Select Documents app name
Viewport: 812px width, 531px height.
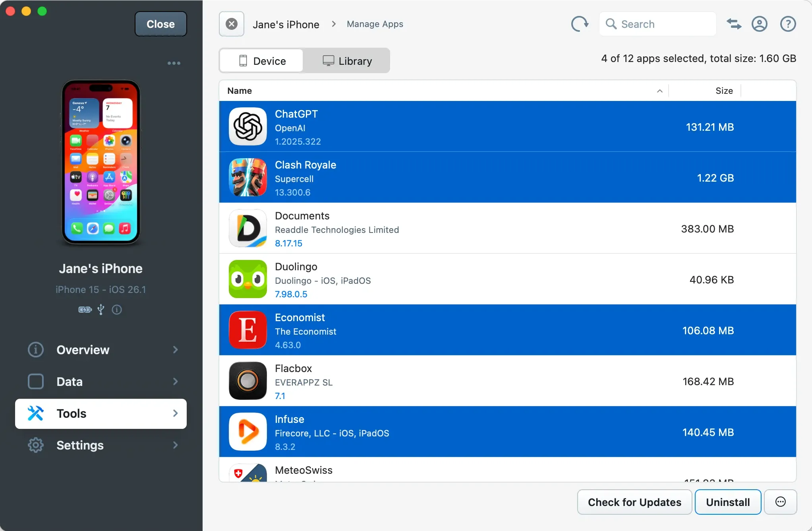pos(302,215)
